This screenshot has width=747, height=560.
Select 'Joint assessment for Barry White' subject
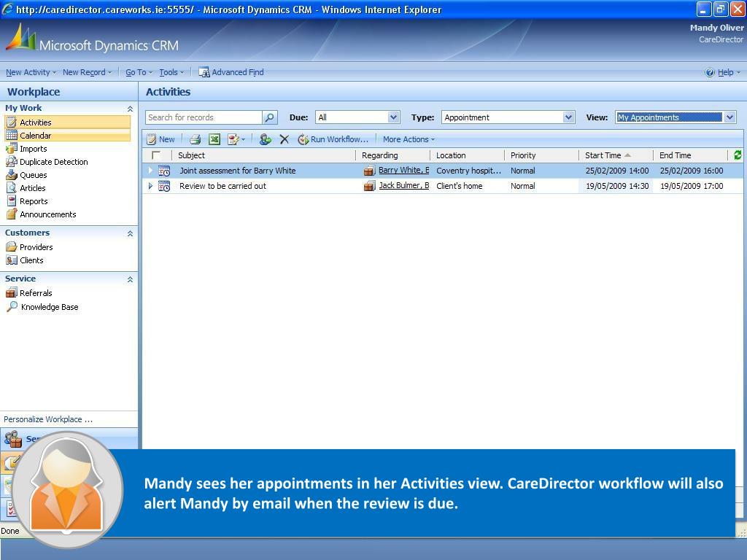coord(237,171)
